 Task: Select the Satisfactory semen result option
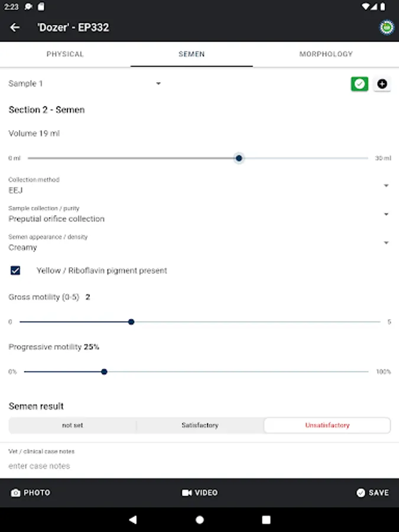tap(199, 425)
